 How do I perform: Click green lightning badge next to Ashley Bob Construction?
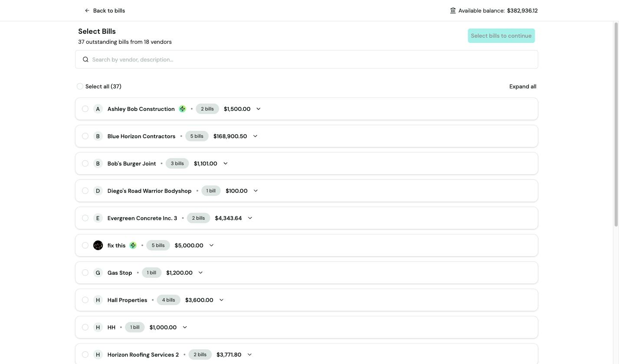tap(183, 109)
